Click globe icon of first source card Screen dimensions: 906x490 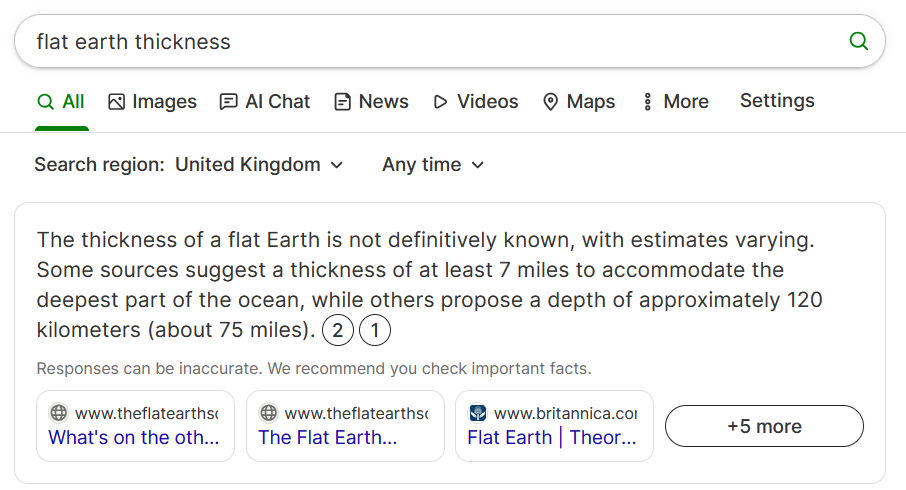pos(58,413)
